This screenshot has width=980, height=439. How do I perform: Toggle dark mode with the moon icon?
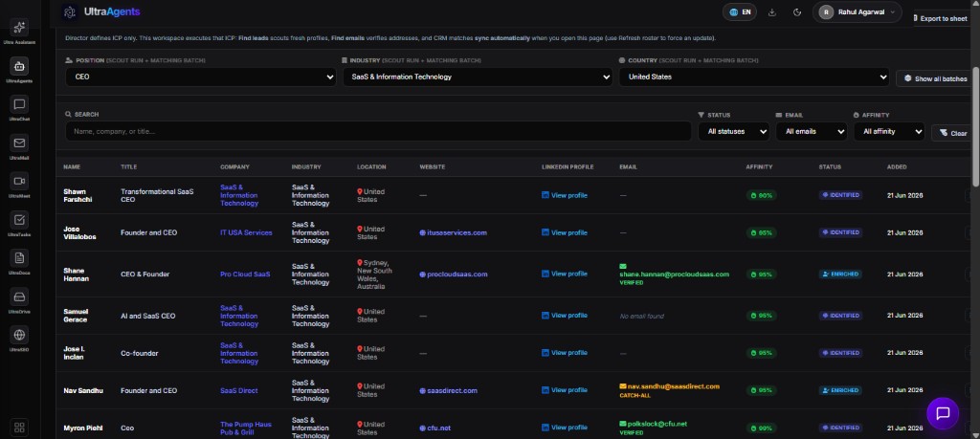(797, 11)
